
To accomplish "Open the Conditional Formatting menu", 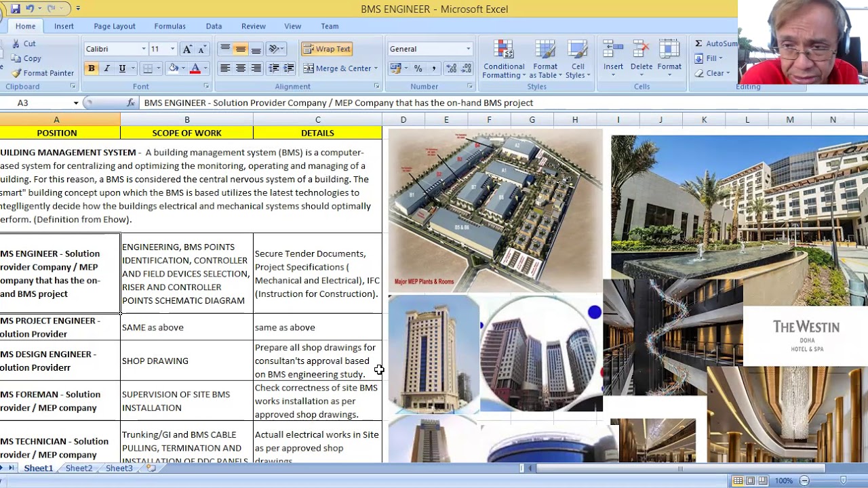I will pyautogui.click(x=504, y=60).
